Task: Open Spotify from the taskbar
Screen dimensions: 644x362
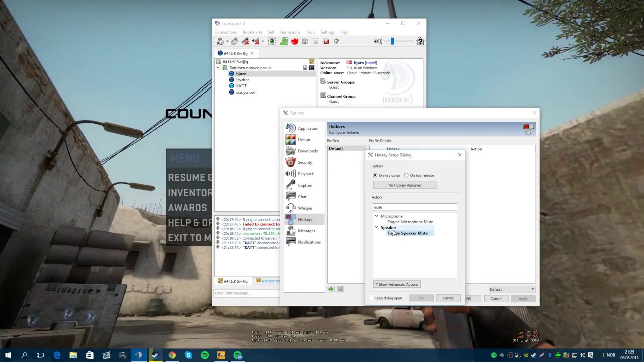Action: click(x=205, y=355)
